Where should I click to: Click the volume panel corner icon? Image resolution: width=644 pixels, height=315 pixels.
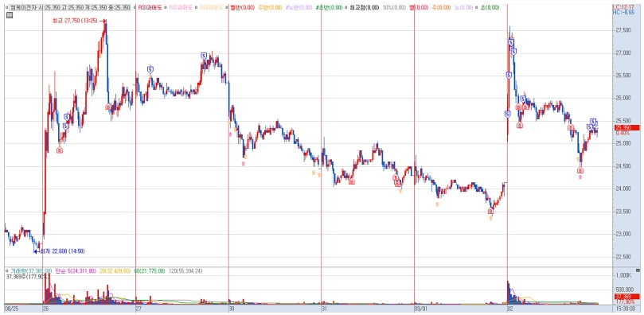point(638,270)
